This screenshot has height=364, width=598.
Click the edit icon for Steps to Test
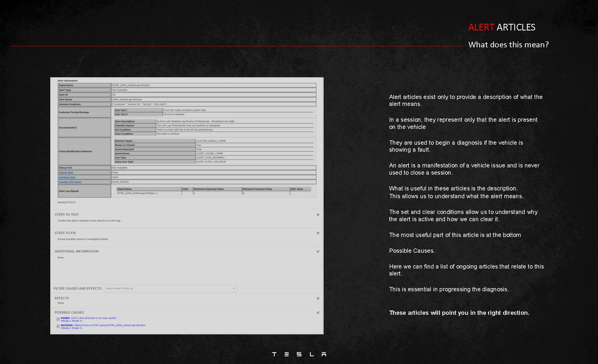[x=318, y=215]
